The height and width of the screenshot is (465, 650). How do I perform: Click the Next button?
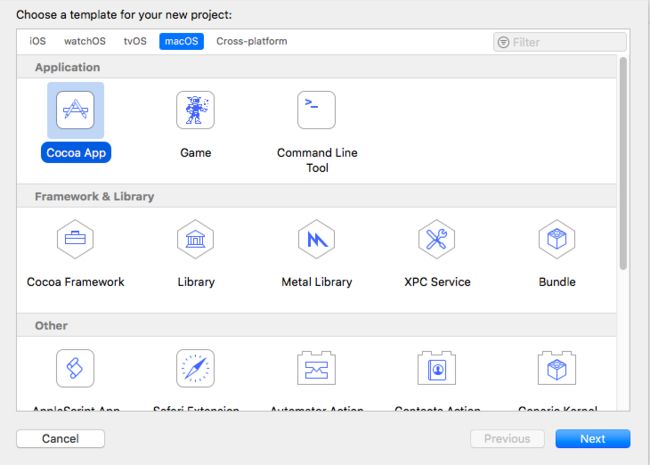(x=593, y=438)
